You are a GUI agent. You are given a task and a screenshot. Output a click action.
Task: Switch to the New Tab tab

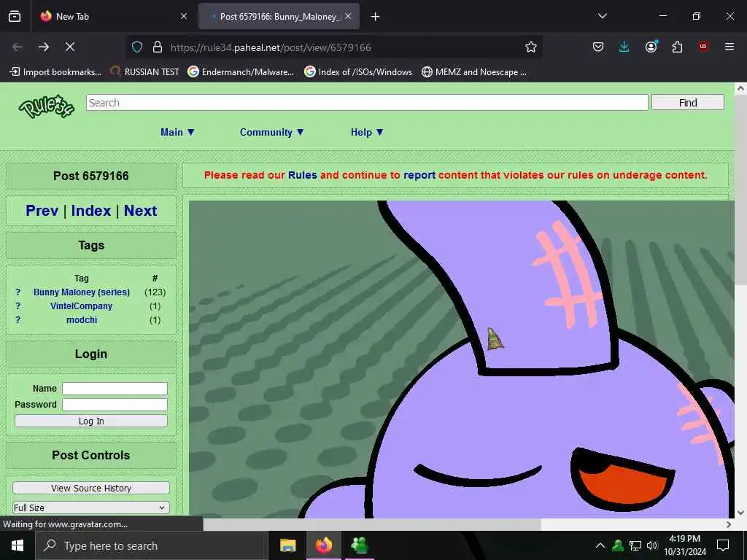click(x=113, y=16)
